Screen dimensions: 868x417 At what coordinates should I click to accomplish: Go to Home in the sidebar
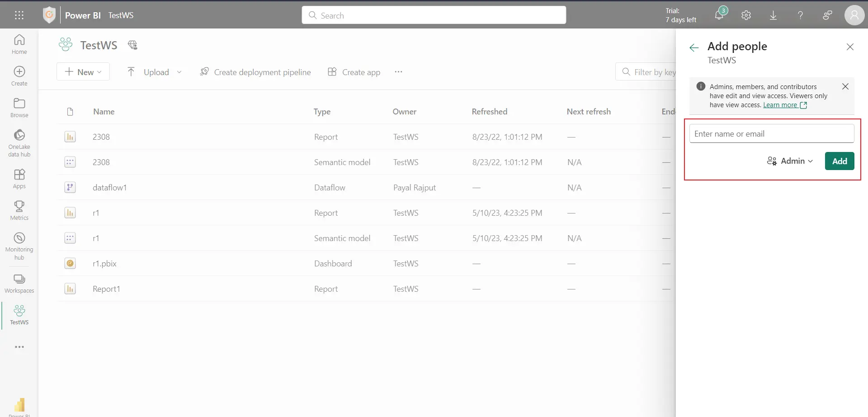point(19,44)
